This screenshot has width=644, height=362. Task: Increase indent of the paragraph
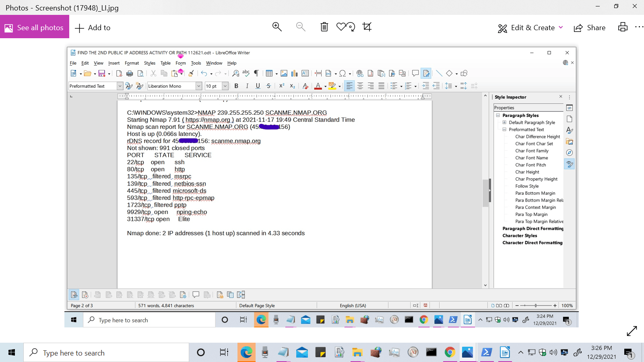[425, 86]
